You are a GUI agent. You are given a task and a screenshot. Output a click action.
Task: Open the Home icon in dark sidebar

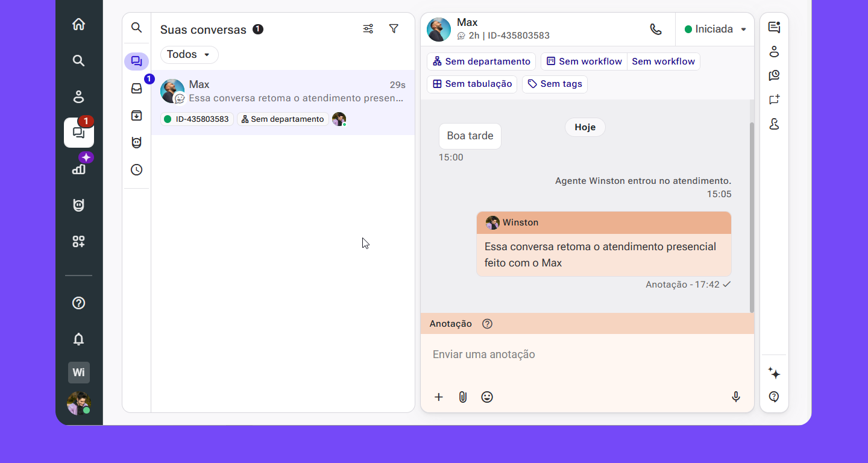click(x=78, y=24)
